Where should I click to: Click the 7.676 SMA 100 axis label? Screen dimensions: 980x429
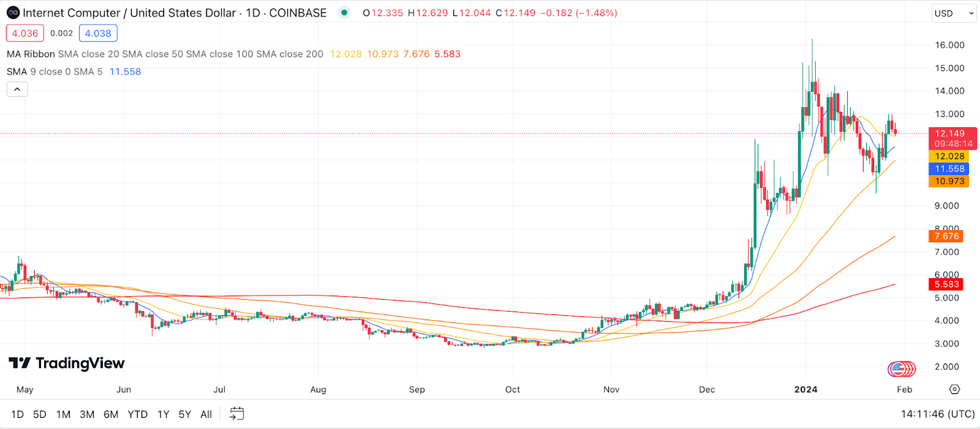click(946, 236)
